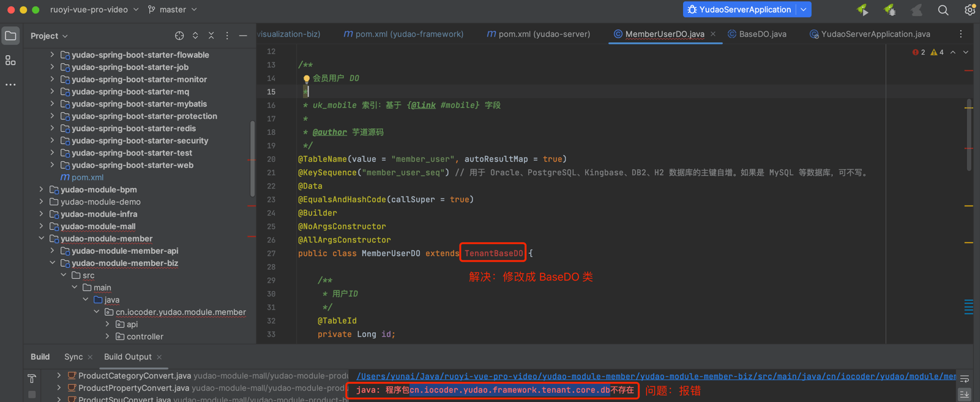Collapse the yudao-module-member-biz folder
980x402 pixels.
(53, 263)
